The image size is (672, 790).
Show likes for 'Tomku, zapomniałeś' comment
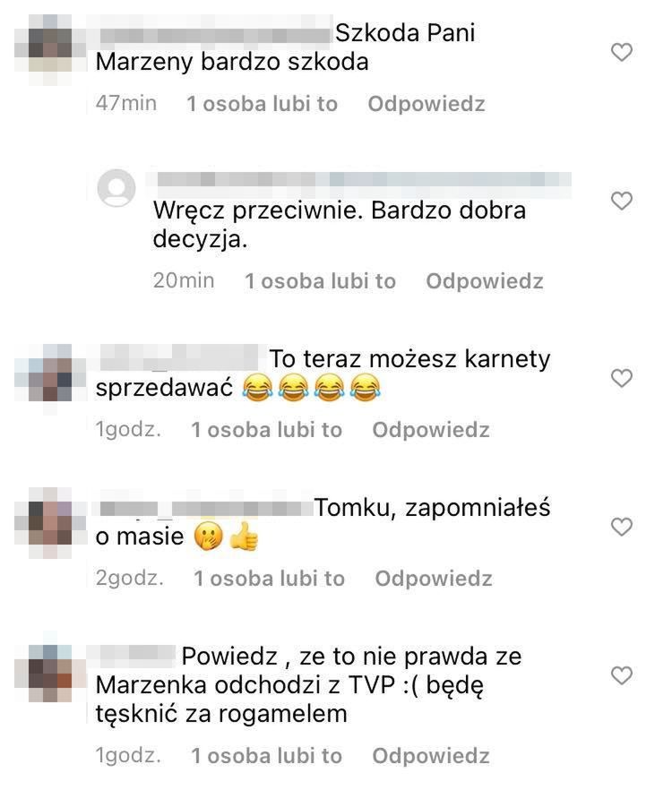269,579
